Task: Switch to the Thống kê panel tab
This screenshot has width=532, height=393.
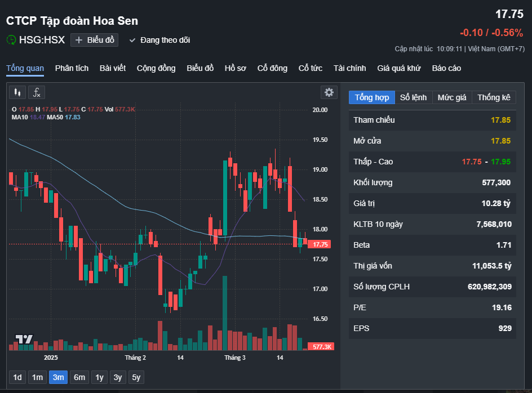Action: [x=494, y=97]
